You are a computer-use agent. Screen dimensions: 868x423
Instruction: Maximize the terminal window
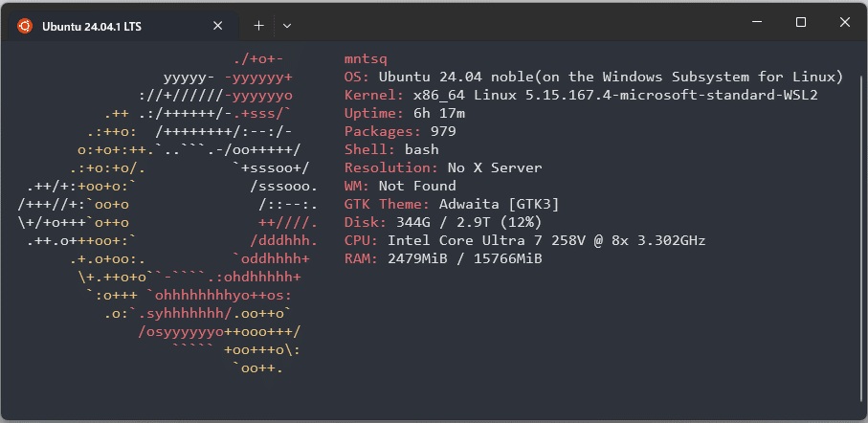click(x=801, y=22)
